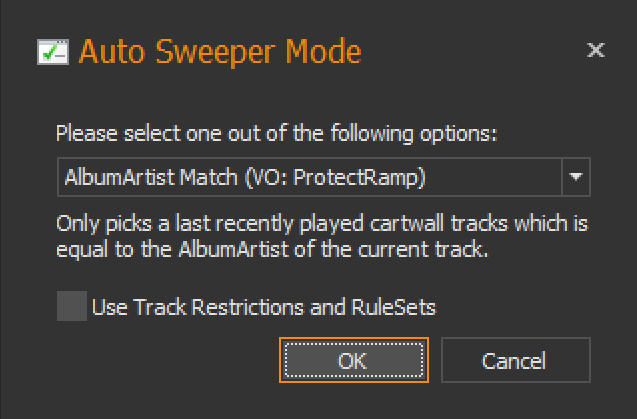This screenshot has height=419, width=637.
Task: Click the empty area left of the OK button
Action: click(x=160, y=360)
